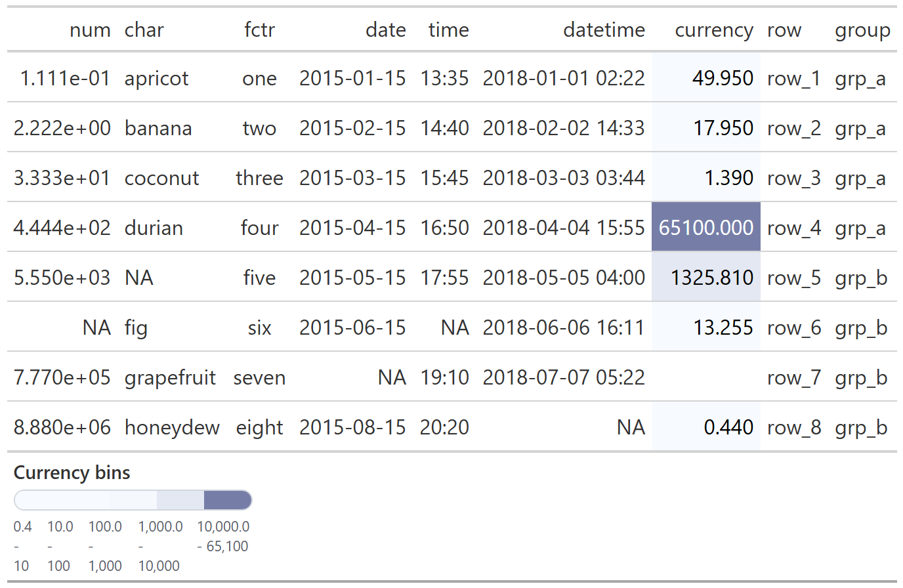
Task: Click the 'datetime' column header
Action: tap(604, 30)
